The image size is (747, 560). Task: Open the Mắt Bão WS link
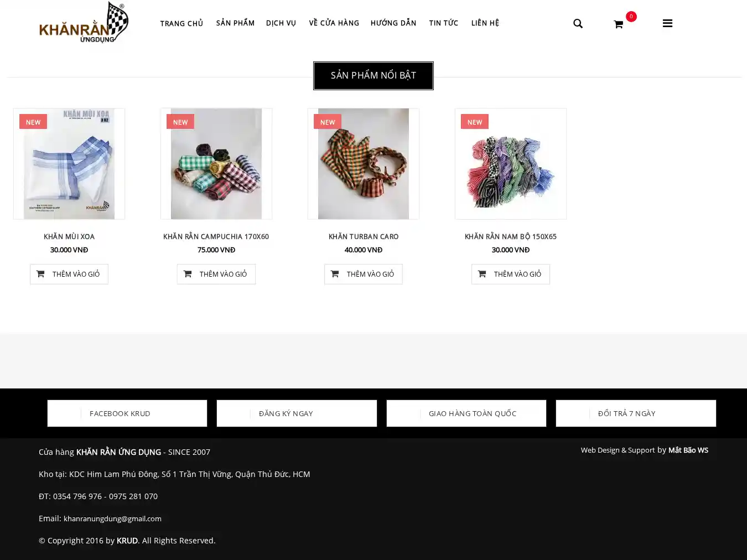688,450
